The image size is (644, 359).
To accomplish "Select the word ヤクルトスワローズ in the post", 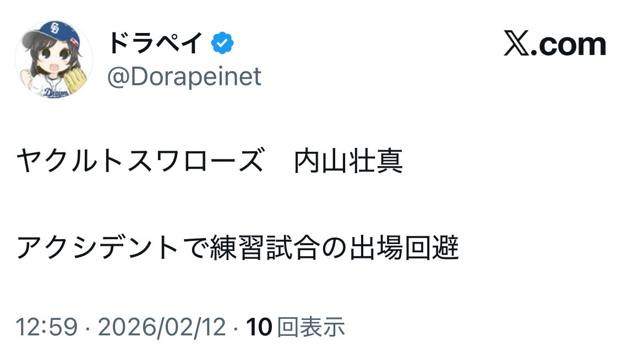I will tap(139, 162).
